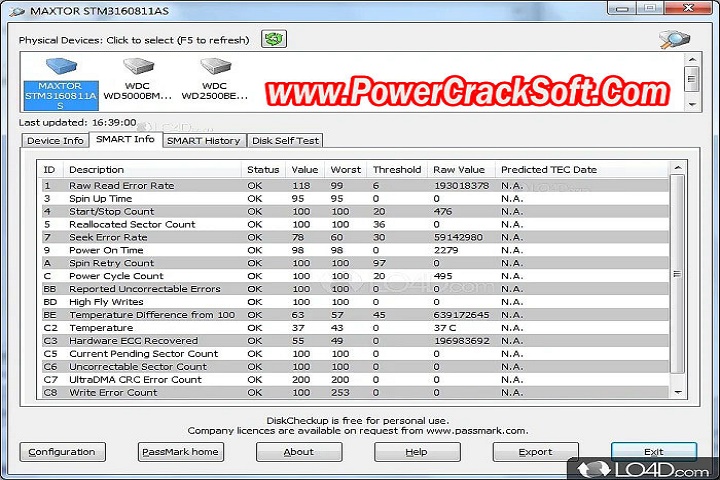This screenshot has height=480, width=720.
Task: Select the MAXTOR STM3160811AS drive icon
Action: tap(60, 82)
